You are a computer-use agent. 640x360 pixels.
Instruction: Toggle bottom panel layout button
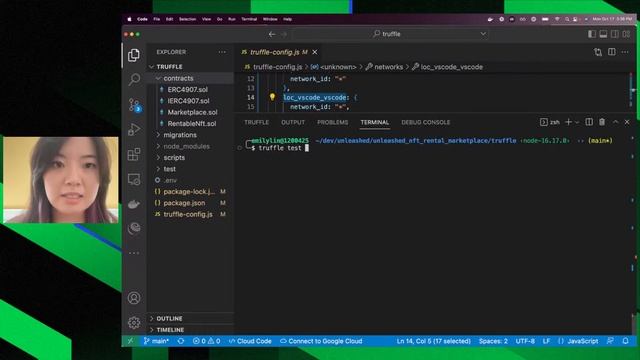point(603,34)
